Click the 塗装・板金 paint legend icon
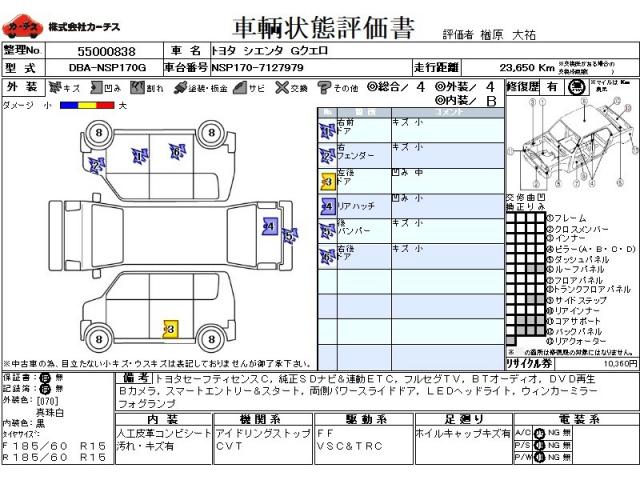 point(180,87)
